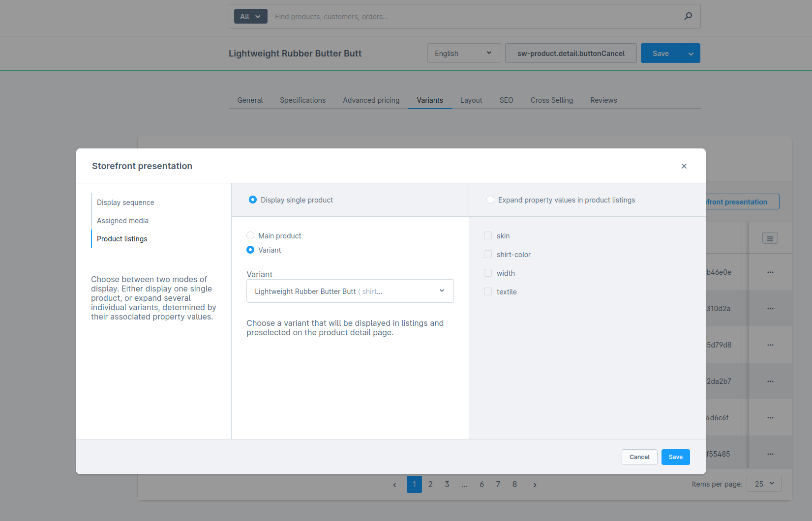
Task: Select the Main product radio button
Action: (x=250, y=235)
